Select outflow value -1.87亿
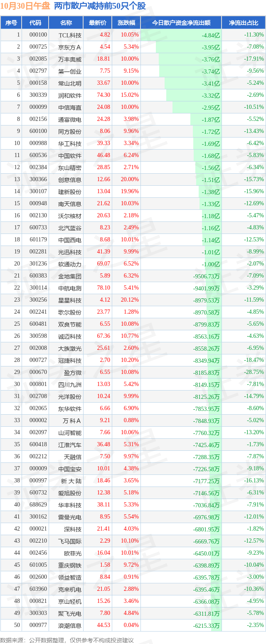Image resolution: width=266 pixels, height=644 pixels. (211, 120)
